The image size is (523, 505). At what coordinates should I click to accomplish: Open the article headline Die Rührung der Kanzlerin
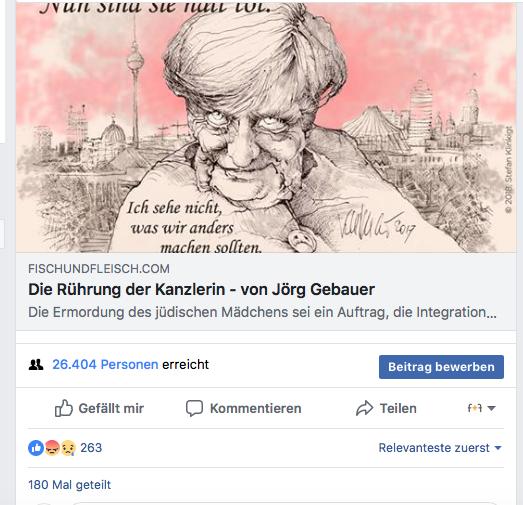[x=201, y=289]
